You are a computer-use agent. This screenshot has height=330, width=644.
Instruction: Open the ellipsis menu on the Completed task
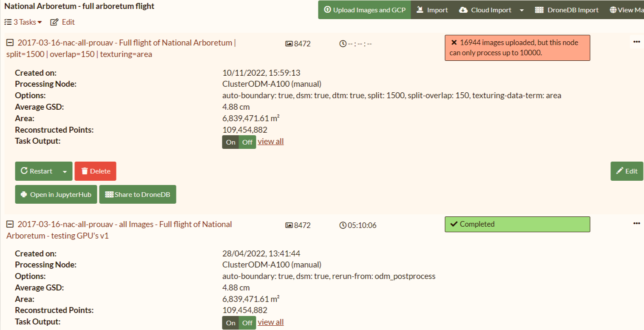point(636,222)
